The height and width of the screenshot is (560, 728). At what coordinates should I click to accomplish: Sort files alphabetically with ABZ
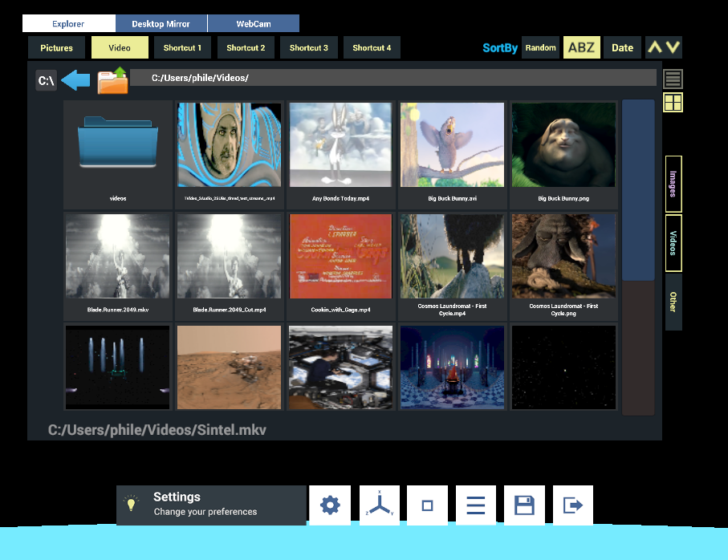pos(582,47)
